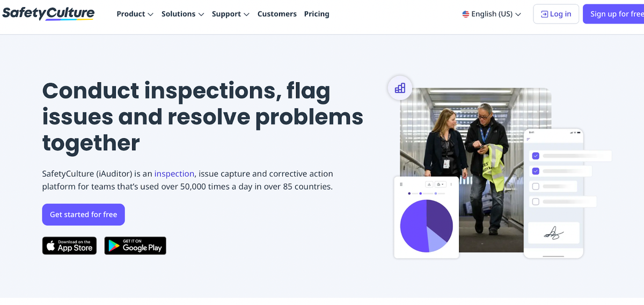Click the Get started for free button
Image resolution: width=644 pixels, height=305 pixels.
(x=84, y=214)
